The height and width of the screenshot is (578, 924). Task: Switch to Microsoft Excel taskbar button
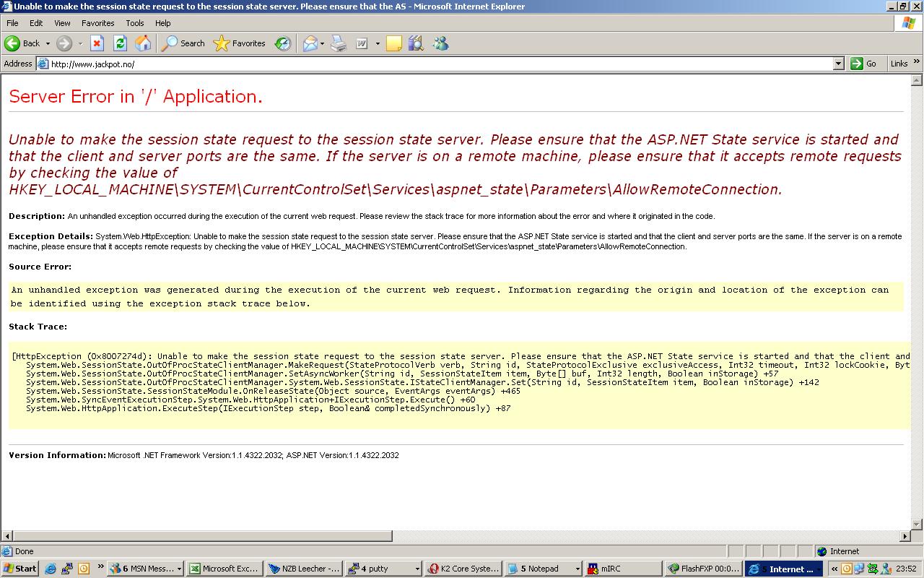coord(225,569)
